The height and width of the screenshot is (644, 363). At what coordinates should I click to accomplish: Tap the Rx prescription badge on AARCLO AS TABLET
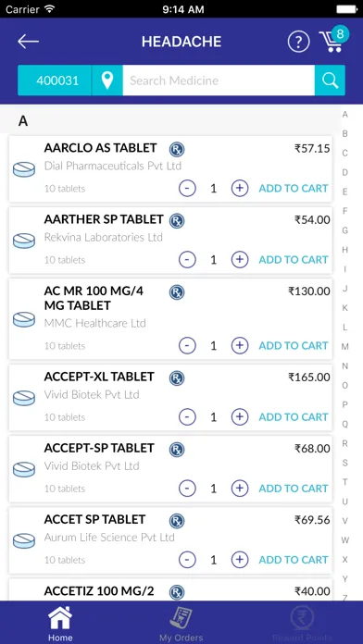(x=177, y=149)
